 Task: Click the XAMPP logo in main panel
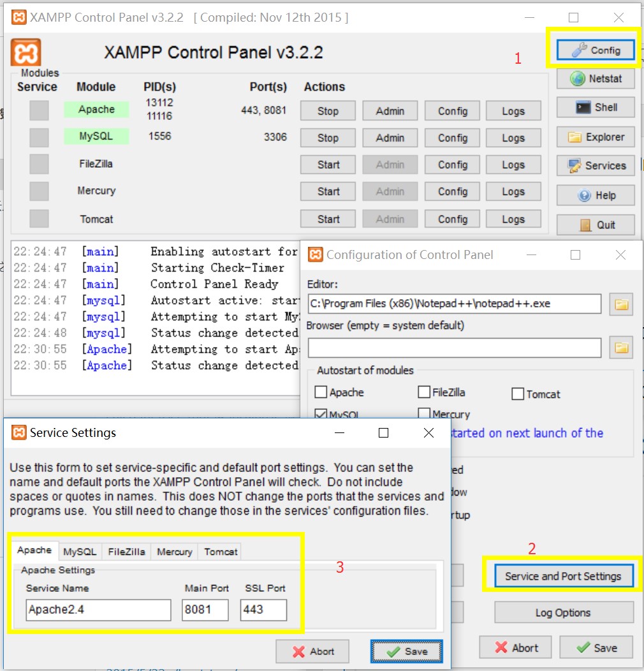tap(26, 53)
